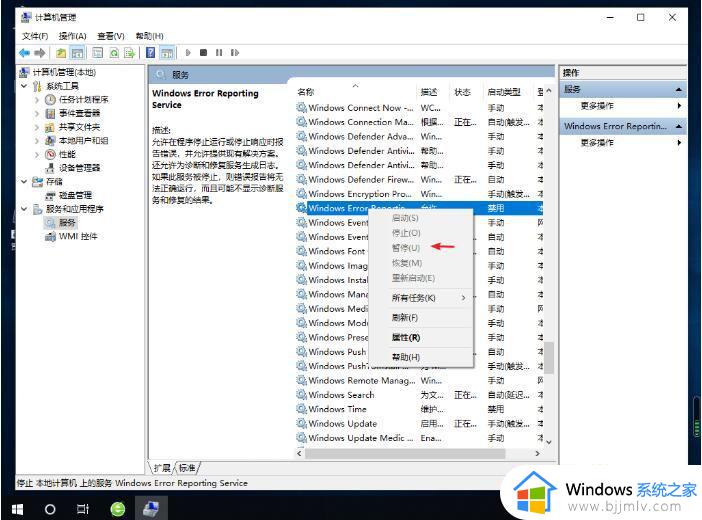Click the vertical scrollbar down arrow
Image resolution: width=702 pixels, height=520 pixels.
tap(549, 442)
